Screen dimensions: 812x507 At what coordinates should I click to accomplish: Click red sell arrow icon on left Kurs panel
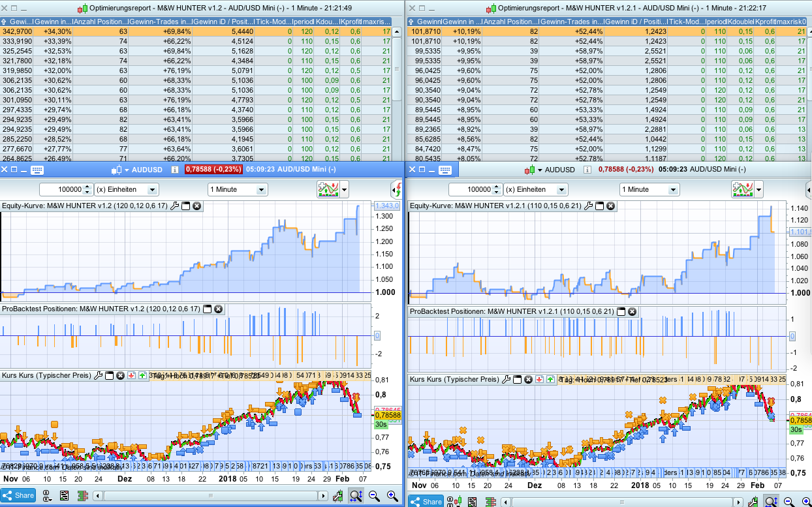[131, 375]
